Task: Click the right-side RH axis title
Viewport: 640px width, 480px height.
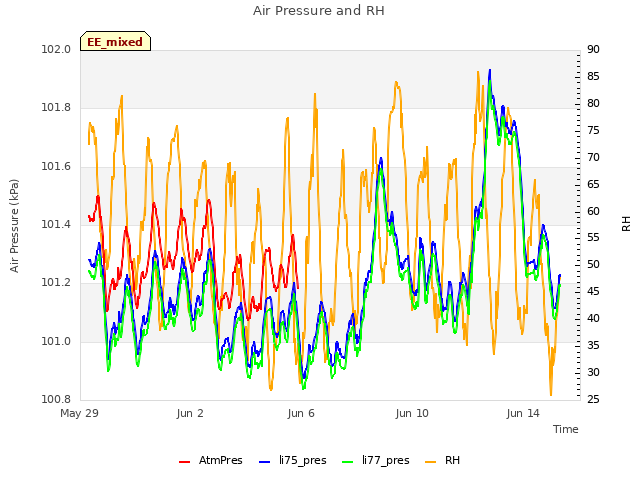Action: (626, 224)
